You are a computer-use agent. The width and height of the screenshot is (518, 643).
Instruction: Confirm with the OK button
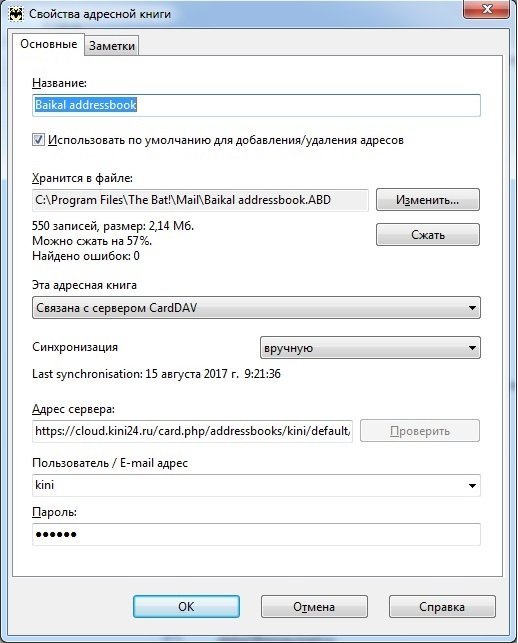coord(186,607)
